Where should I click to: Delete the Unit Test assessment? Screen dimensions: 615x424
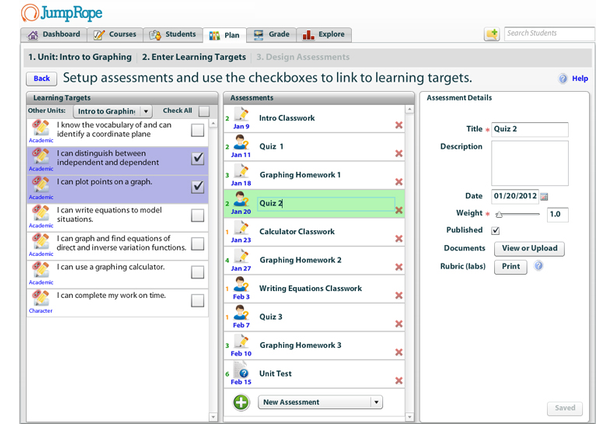[x=398, y=380]
